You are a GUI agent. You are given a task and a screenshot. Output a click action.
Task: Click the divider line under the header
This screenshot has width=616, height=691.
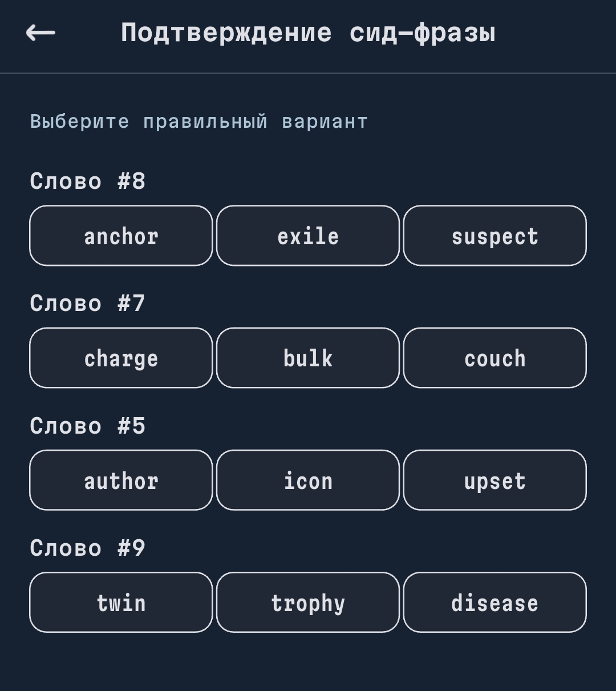pos(308,73)
